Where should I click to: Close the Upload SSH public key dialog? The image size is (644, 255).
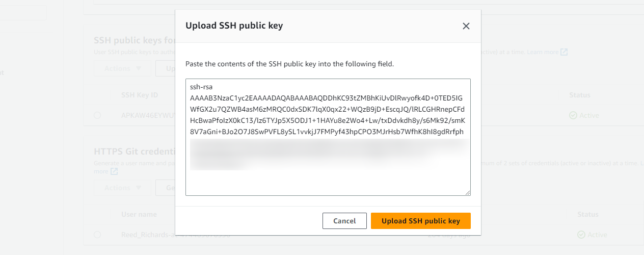466,26
